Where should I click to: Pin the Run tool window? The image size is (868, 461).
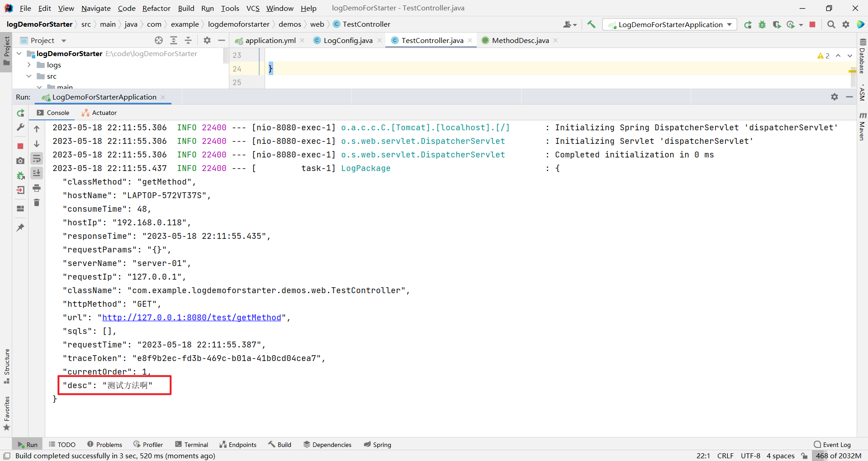20,228
